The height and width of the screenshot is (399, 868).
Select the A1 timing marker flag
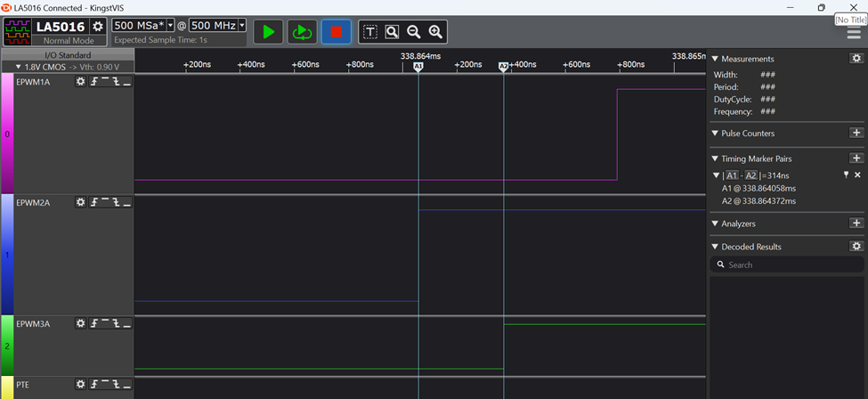coord(418,67)
